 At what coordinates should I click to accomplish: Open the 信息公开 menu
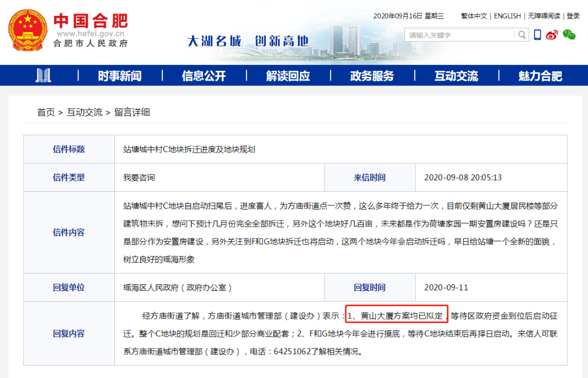[x=204, y=76]
